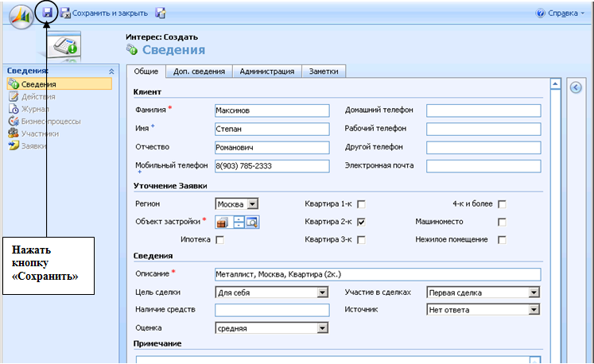Open the Источник dropdown
The width and height of the screenshot is (594, 364).
pyautogui.click(x=483, y=310)
